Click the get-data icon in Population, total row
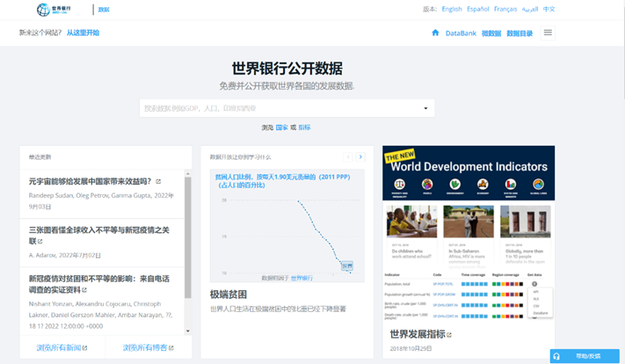The width and height of the screenshot is (625, 364). click(534, 284)
